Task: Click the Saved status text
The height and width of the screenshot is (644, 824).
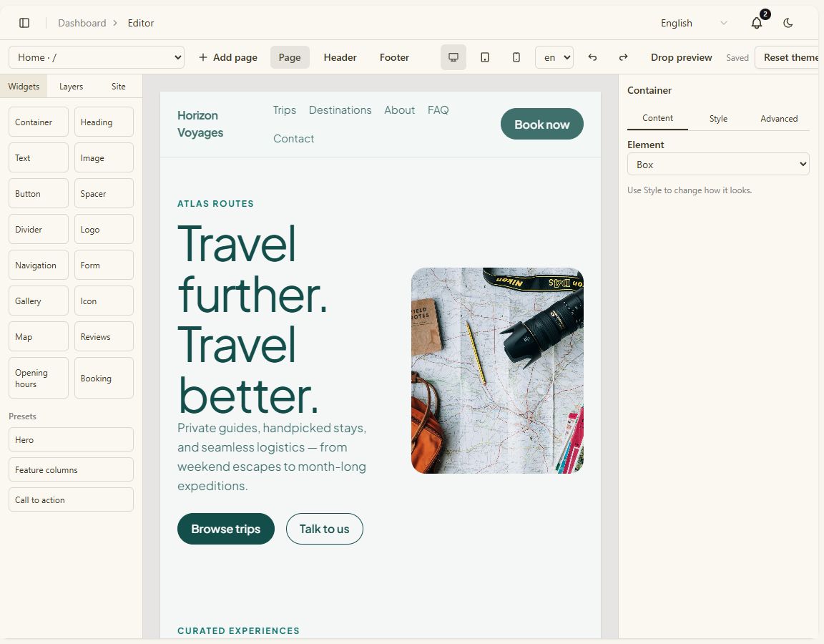Action: click(737, 58)
